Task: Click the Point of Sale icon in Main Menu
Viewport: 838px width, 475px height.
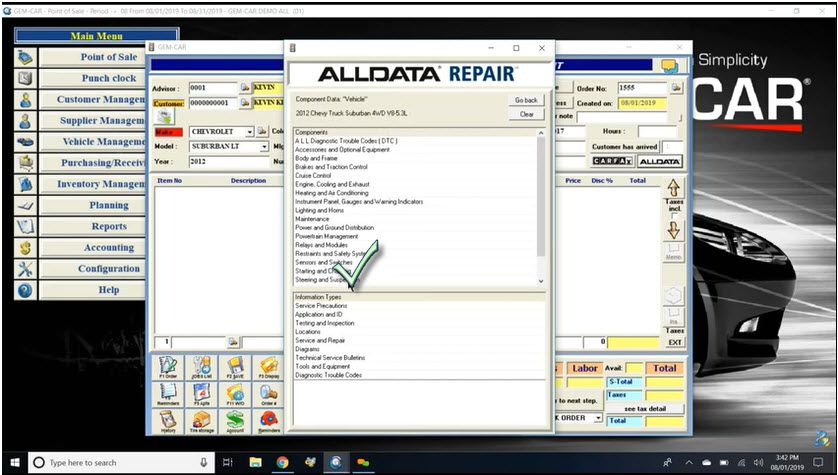Action: coord(25,57)
